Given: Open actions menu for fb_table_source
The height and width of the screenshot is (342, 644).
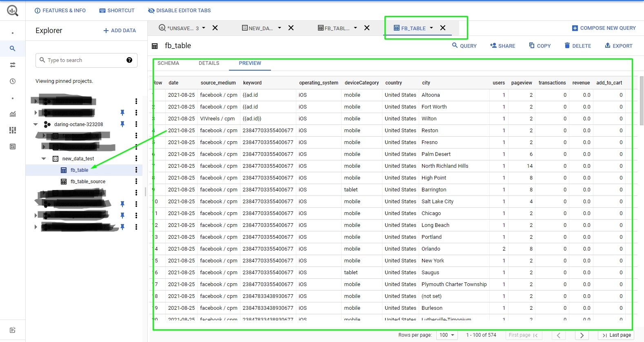Looking at the screenshot, I should (x=136, y=181).
